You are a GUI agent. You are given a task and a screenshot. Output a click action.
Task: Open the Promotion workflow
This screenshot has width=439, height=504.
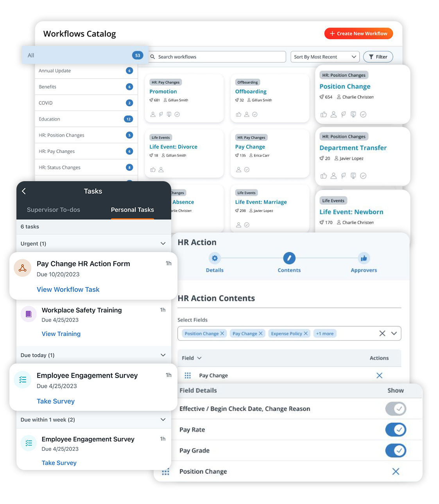163,92
